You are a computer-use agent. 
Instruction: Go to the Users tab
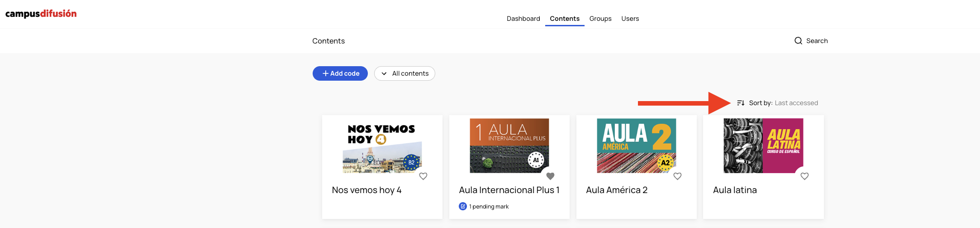pyautogui.click(x=630, y=19)
